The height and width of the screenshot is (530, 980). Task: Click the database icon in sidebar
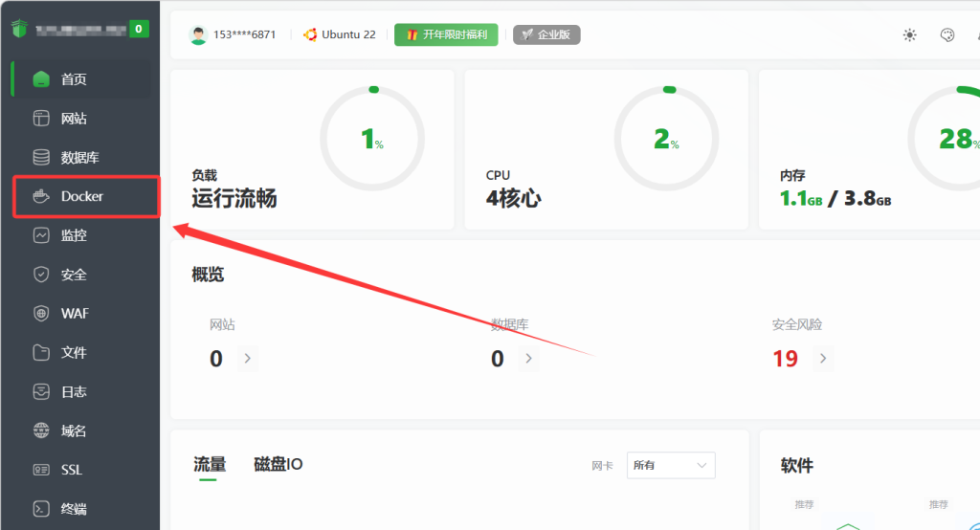click(41, 158)
